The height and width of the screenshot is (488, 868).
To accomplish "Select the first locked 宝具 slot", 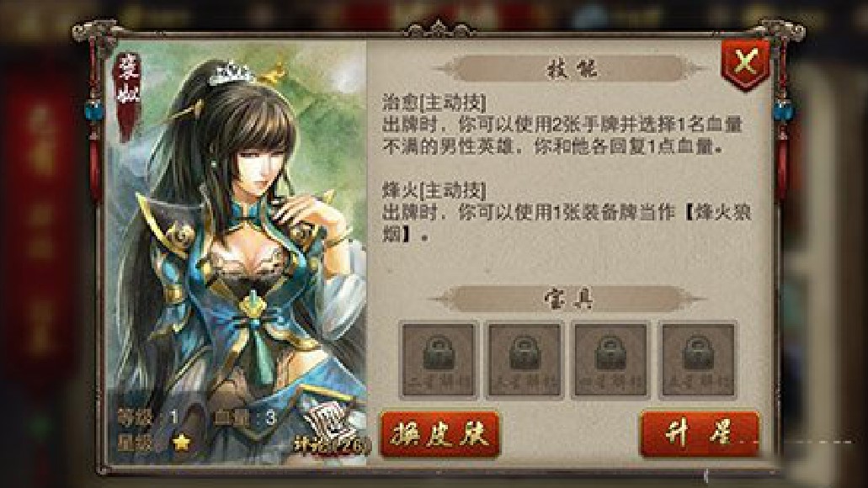I will click(x=439, y=361).
